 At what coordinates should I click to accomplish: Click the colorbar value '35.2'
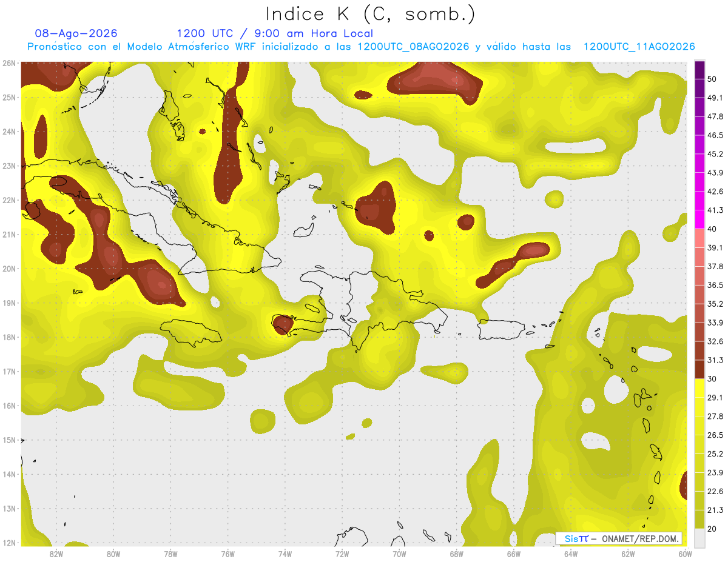(x=716, y=304)
